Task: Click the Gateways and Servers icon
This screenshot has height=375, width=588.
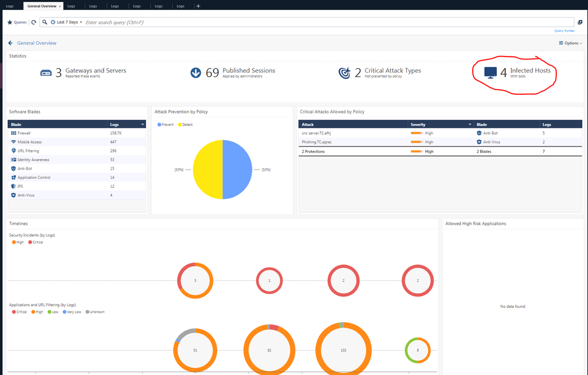Action: point(46,73)
